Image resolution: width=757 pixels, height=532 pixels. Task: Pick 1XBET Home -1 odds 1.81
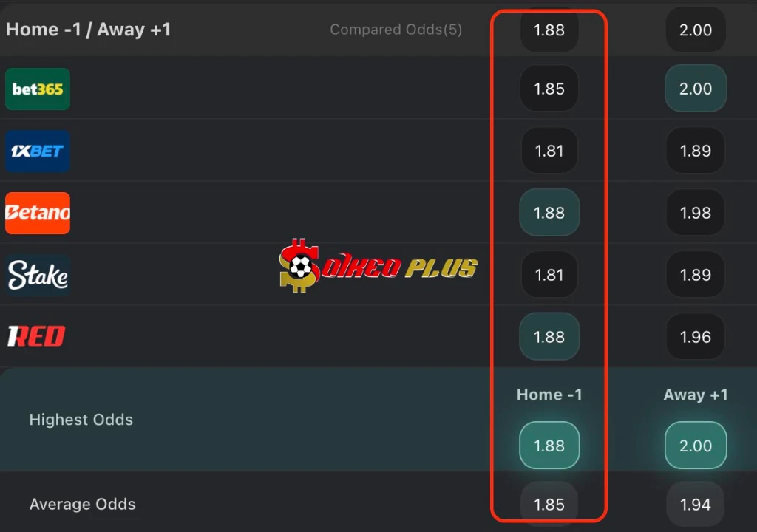[549, 151]
